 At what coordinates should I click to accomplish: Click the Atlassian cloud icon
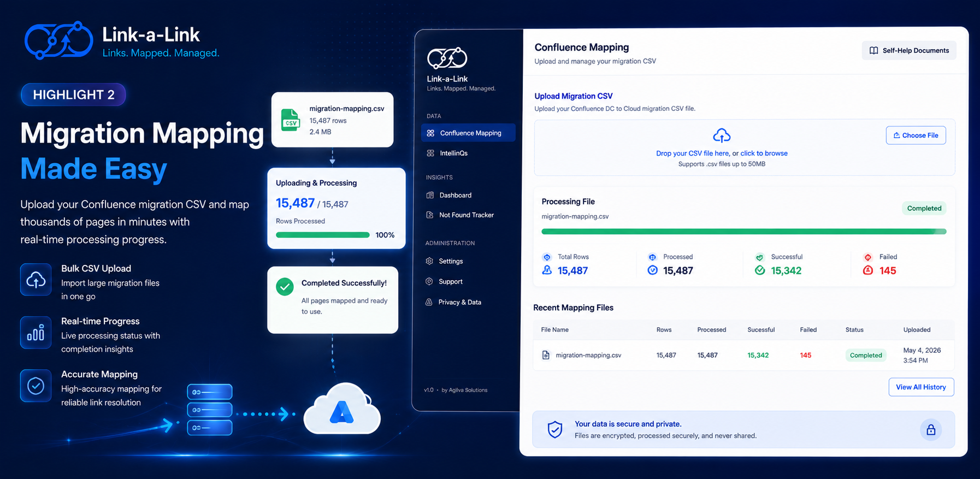(342, 409)
